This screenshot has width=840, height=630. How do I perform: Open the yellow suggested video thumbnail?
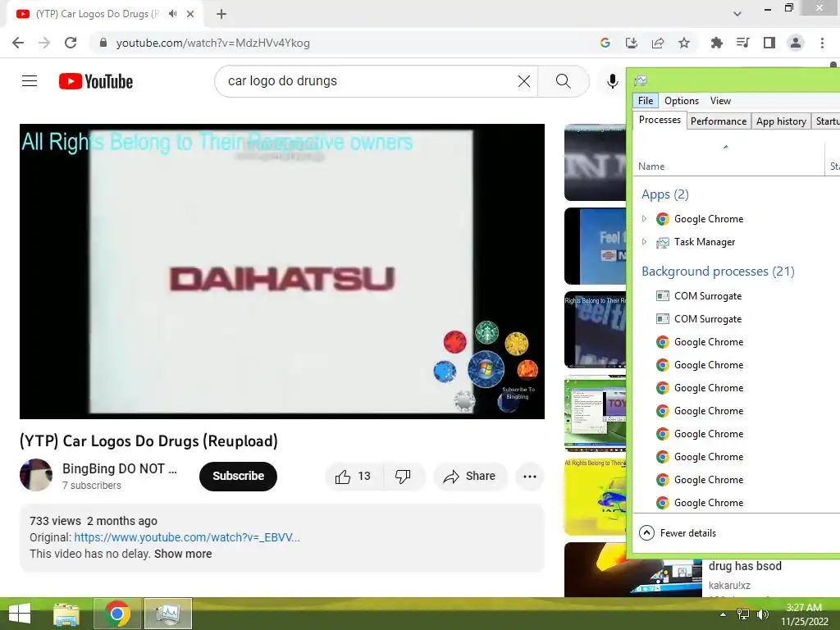(x=596, y=496)
